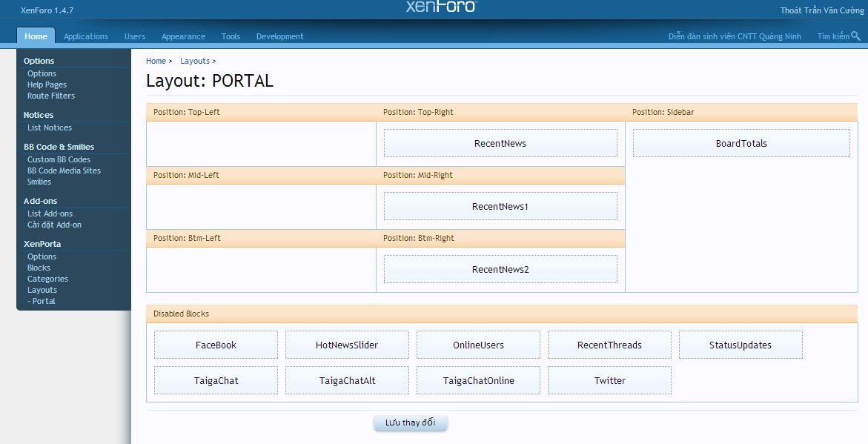Screen dimensions: 868x444
Task: Click the search magnifier icon
Action: point(855,36)
